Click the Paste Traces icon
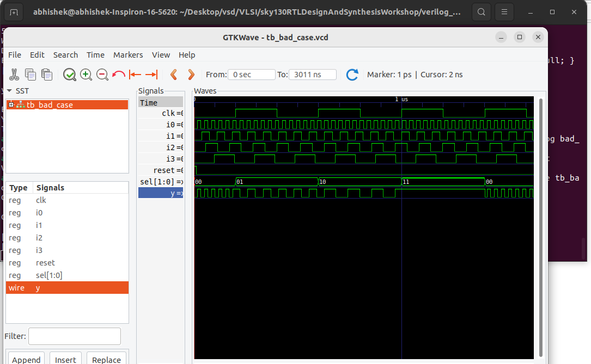The image size is (591, 364). point(47,75)
